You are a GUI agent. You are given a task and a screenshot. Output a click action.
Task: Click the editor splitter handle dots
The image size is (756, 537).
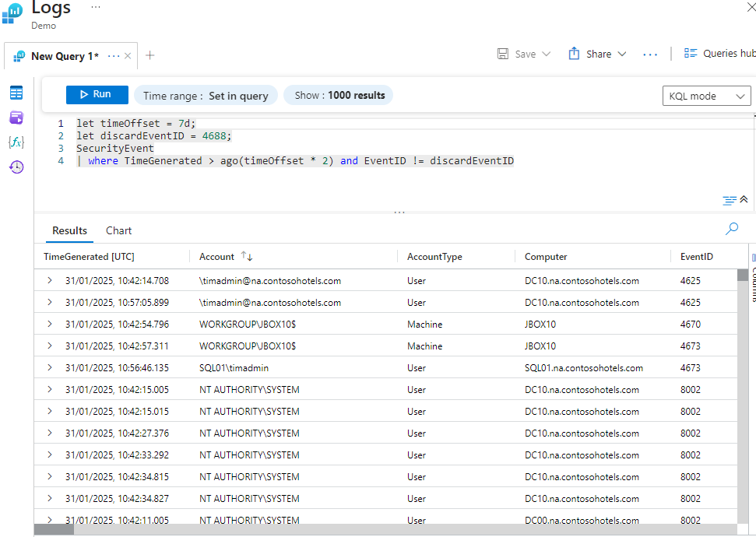(399, 212)
